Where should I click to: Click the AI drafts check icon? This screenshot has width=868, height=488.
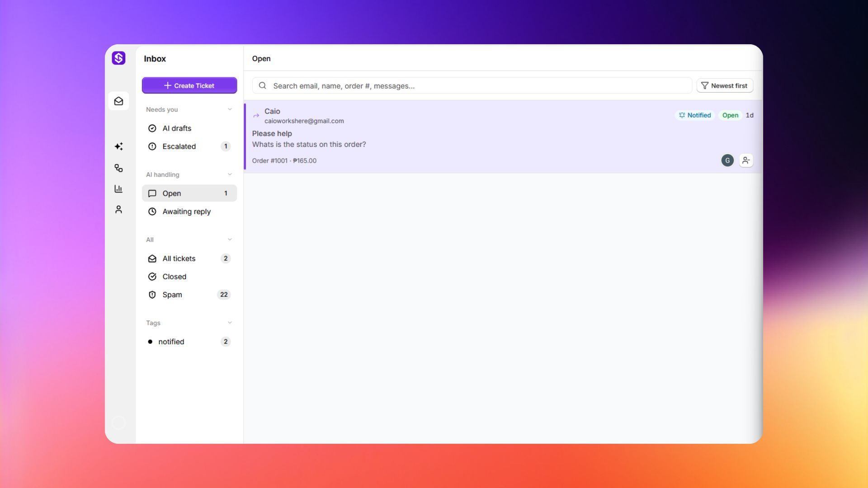(x=152, y=128)
